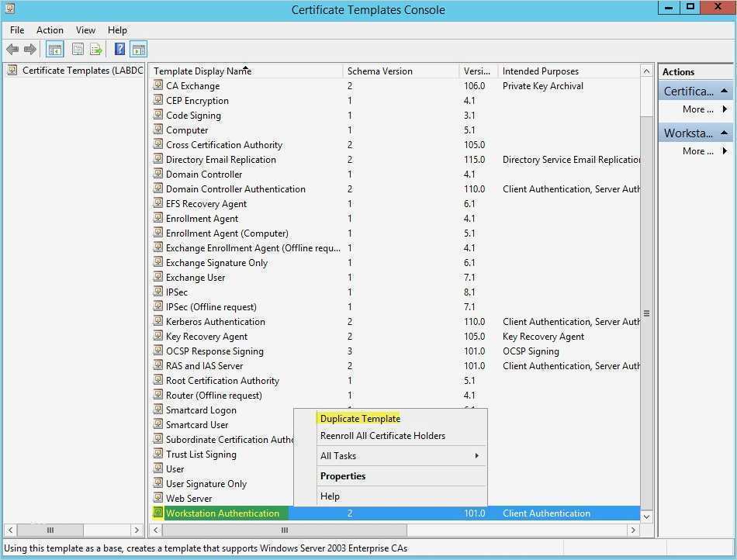
Task: Click the Workstation Authentication template icon
Action: [x=158, y=513]
